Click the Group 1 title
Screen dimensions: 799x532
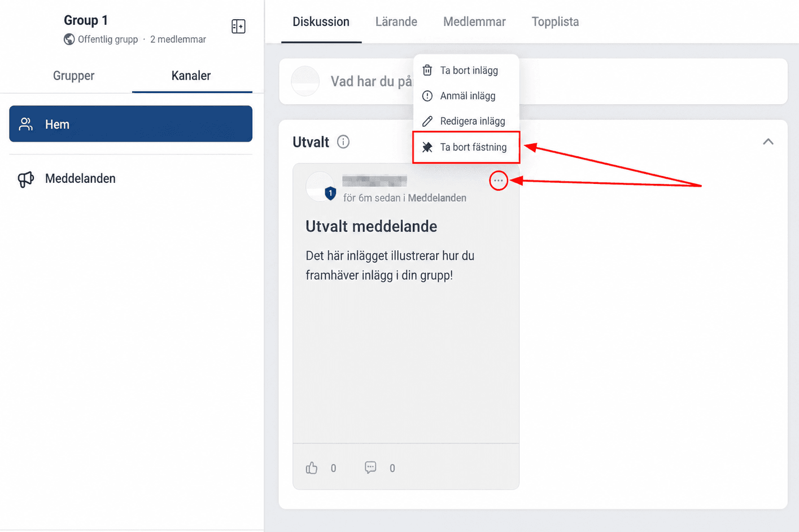click(85, 20)
